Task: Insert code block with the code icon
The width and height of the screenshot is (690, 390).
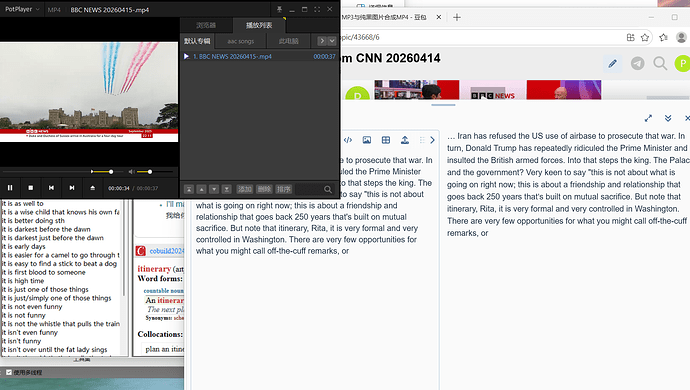Action: pos(348,140)
